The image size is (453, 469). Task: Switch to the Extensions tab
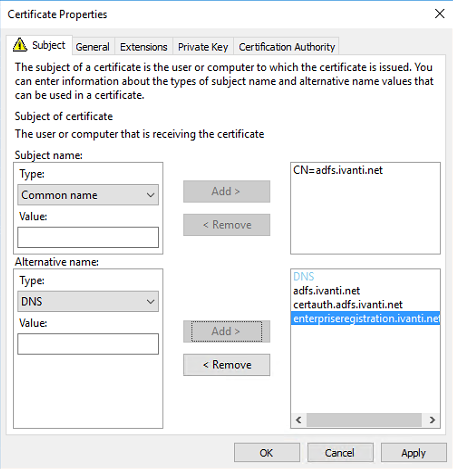tap(143, 47)
